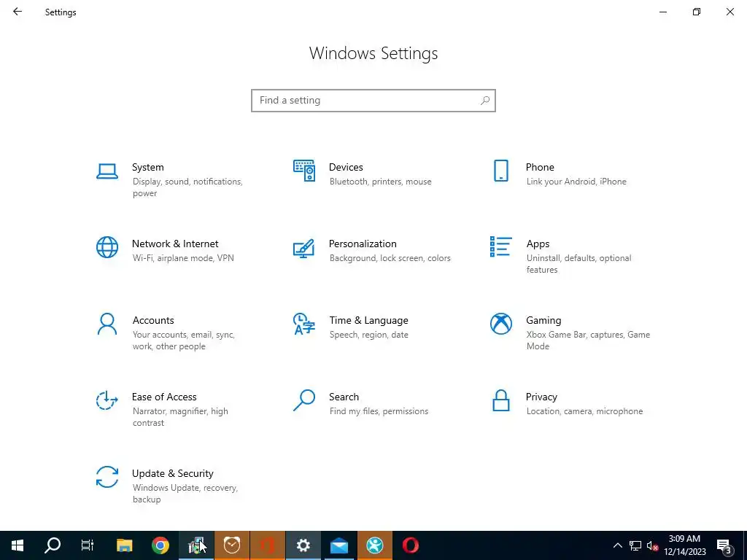The height and width of the screenshot is (560, 747).
Task: Open the Privacy padlock icon
Action: [x=500, y=400]
